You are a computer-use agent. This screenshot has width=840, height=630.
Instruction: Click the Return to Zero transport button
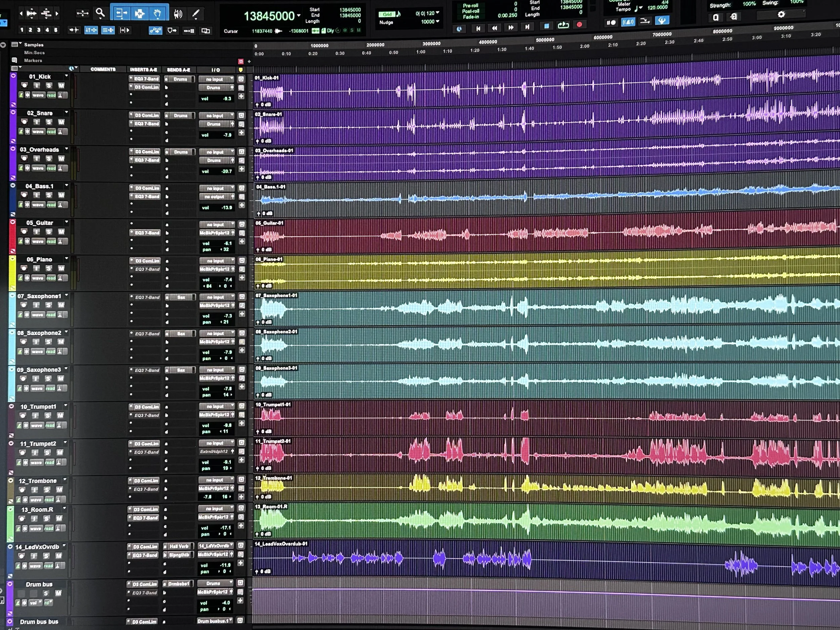click(478, 28)
